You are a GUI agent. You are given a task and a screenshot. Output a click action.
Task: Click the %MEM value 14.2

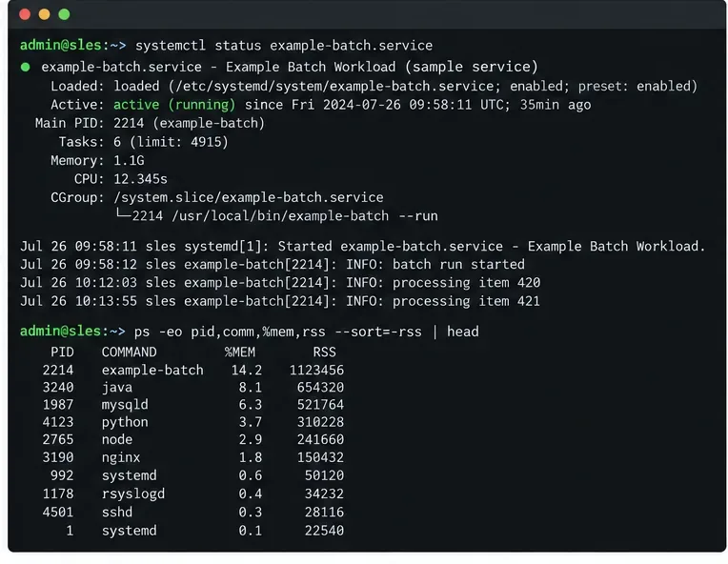[247, 370]
